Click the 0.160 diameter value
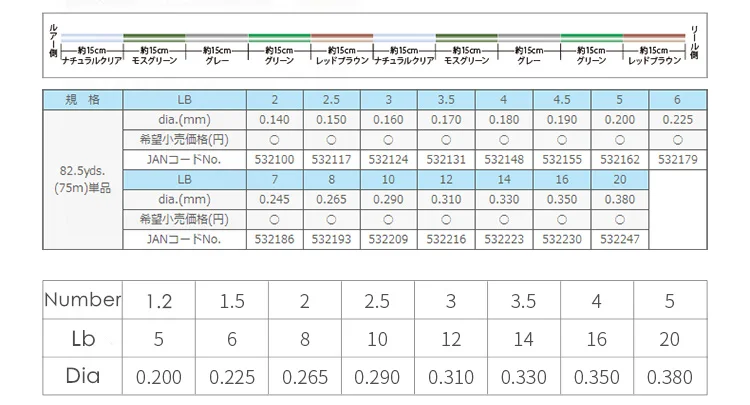The height and width of the screenshot is (405, 750). pos(388,120)
